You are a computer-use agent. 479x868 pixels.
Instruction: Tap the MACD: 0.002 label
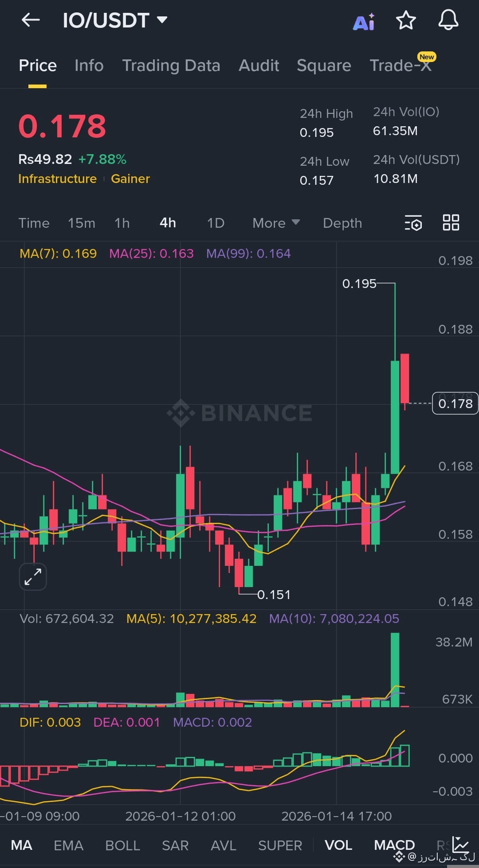pyautogui.click(x=212, y=722)
